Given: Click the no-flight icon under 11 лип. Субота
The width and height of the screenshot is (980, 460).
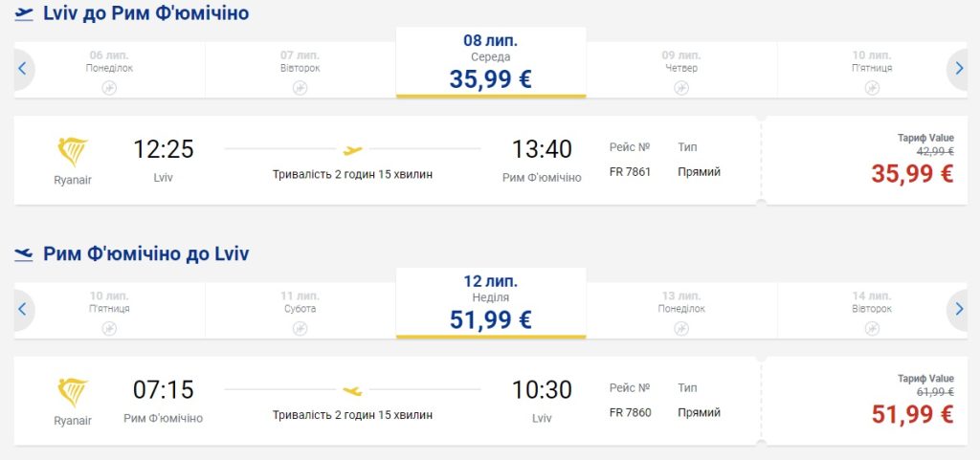Looking at the screenshot, I should click(300, 328).
